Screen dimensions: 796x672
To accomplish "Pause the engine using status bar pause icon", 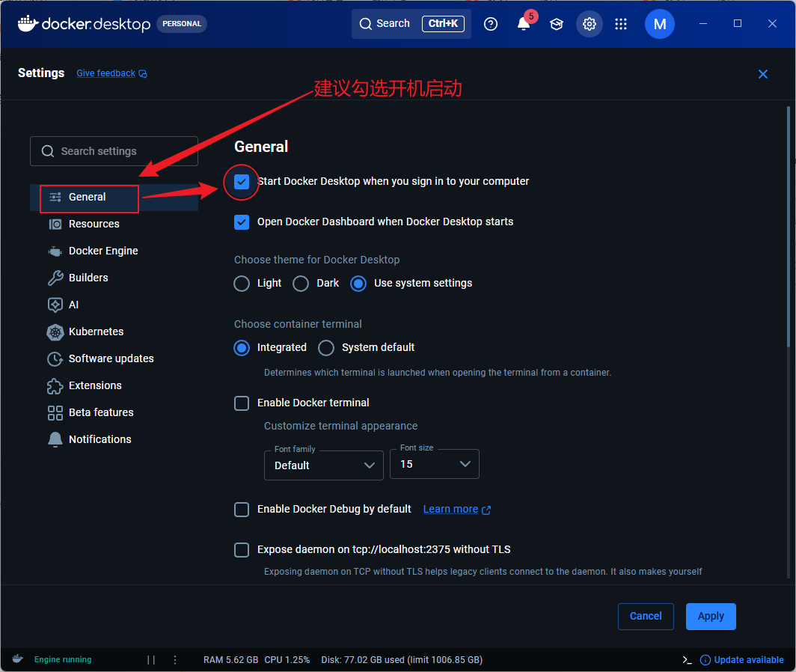I will (x=151, y=660).
